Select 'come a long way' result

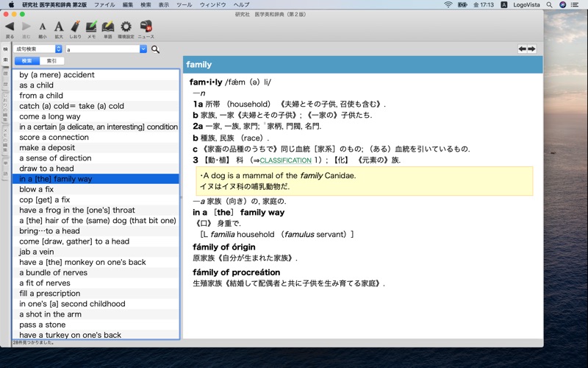click(96, 116)
